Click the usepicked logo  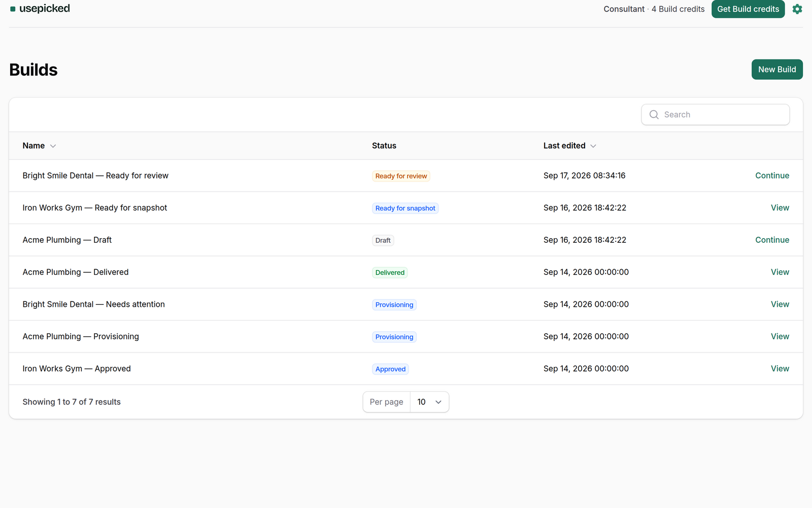pos(40,9)
